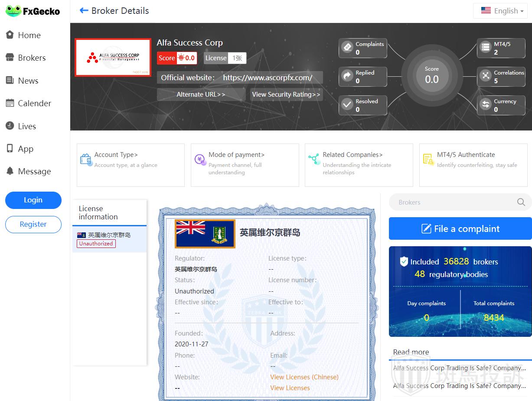The height and width of the screenshot is (401, 532).
Task: Click the Correlations icon
Action: (x=485, y=76)
